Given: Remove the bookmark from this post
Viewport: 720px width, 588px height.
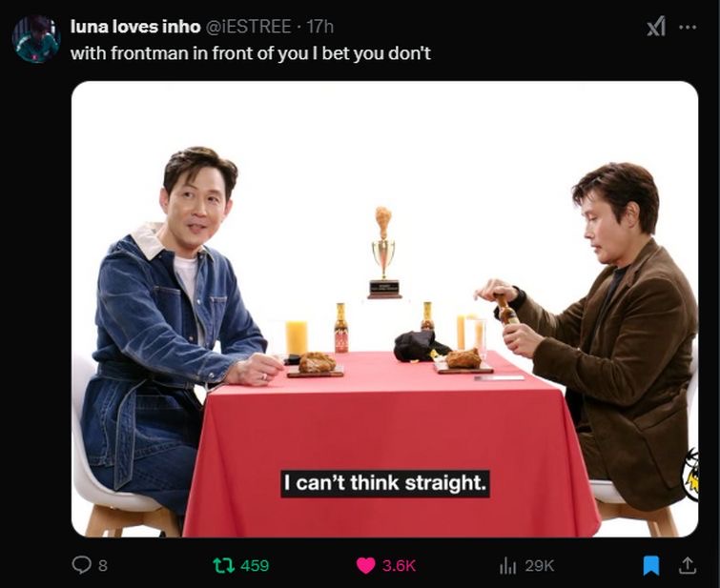Looking at the screenshot, I should [x=651, y=565].
